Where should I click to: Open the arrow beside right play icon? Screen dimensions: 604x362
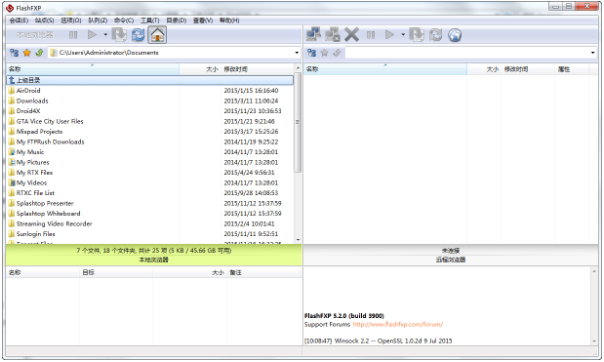pyautogui.click(x=403, y=35)
